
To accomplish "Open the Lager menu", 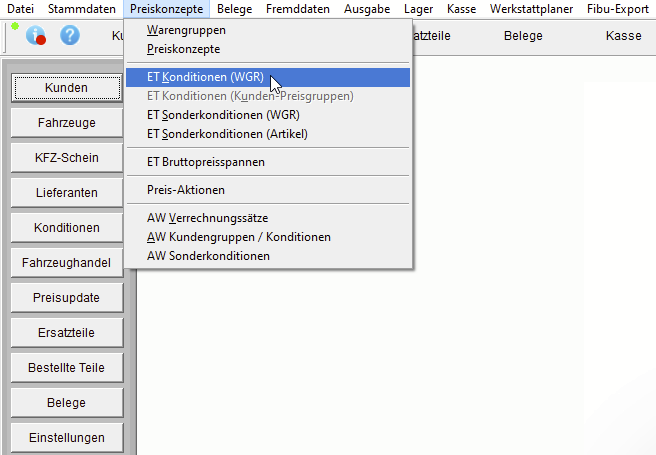I will pos(418,9).
